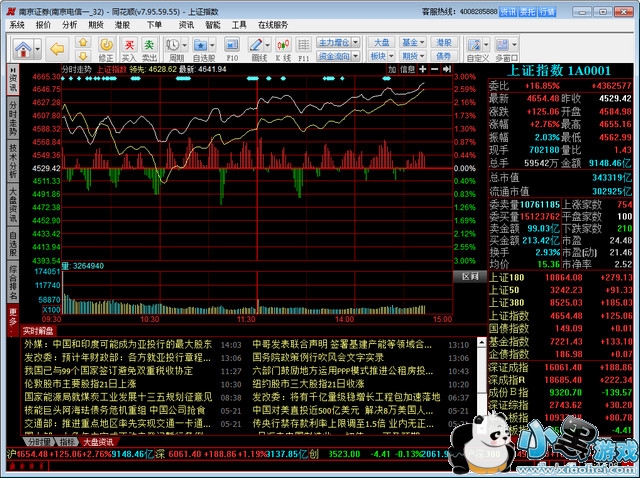Viewport: 640px width, 478px height.
Task: Open news 国务院政策例行吹风会文字实录
Action: coord(318,358)
